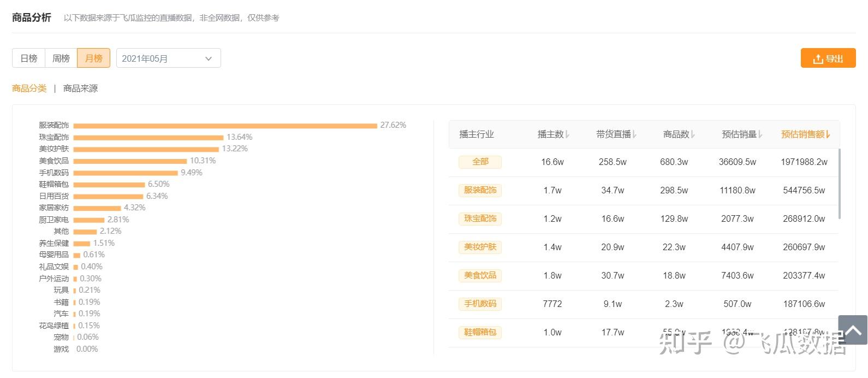
Task: Switch to 商品来源 tab
Action: click(x=80, y=88)
